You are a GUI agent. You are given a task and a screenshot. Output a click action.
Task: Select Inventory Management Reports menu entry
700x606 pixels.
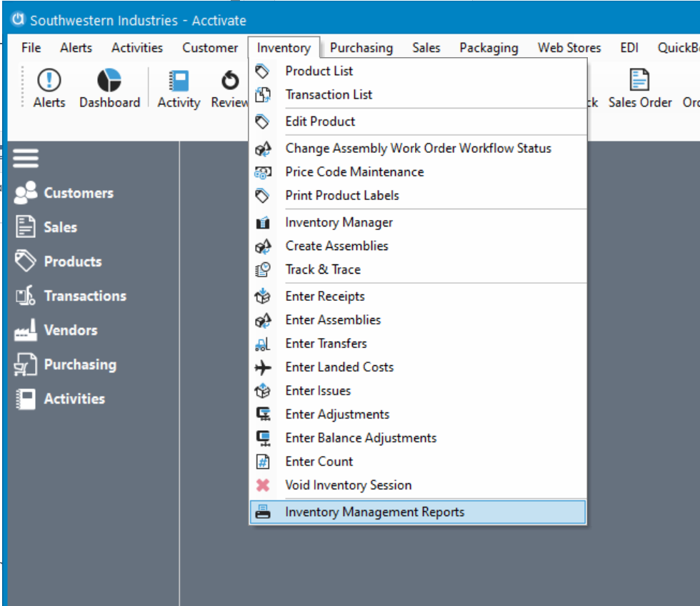(374, 512)
